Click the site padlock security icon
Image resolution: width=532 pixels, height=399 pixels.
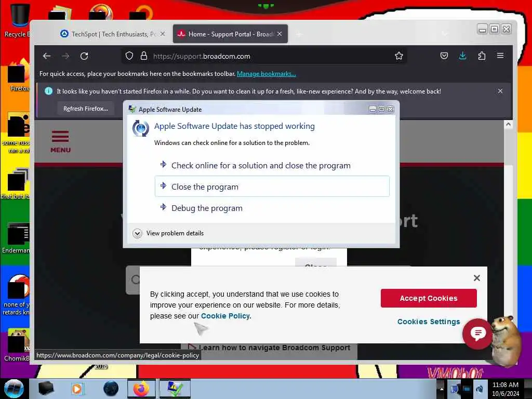(144, 56)
